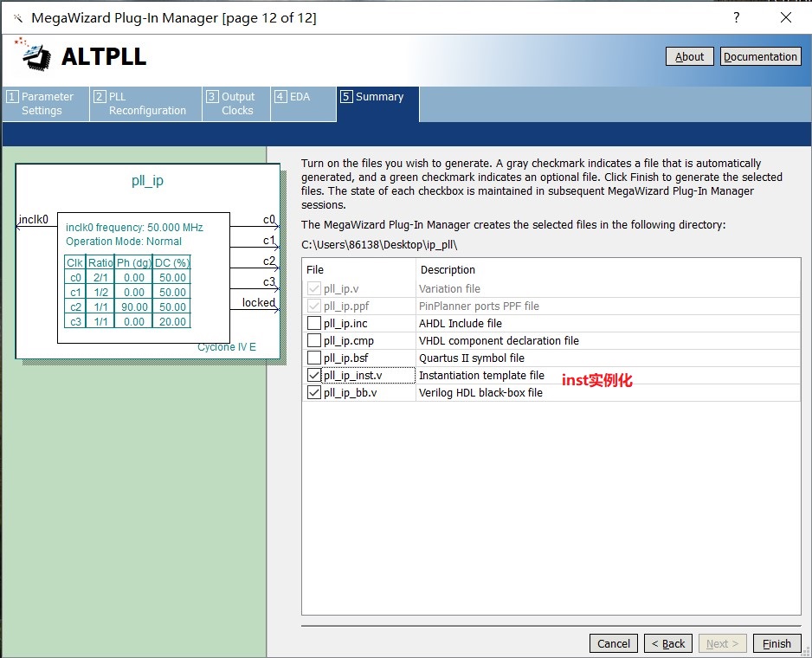Select the pll_ip.inc file name

345,323
